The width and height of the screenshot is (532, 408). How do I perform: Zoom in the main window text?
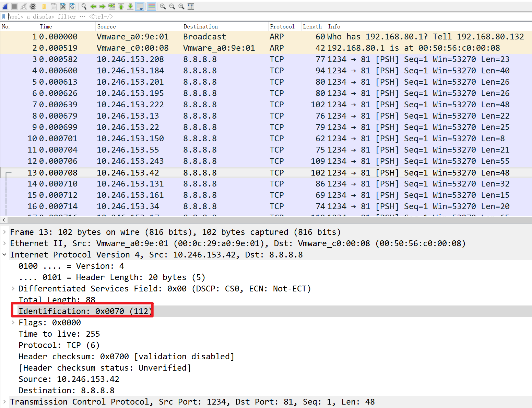(x=163, y=6)
